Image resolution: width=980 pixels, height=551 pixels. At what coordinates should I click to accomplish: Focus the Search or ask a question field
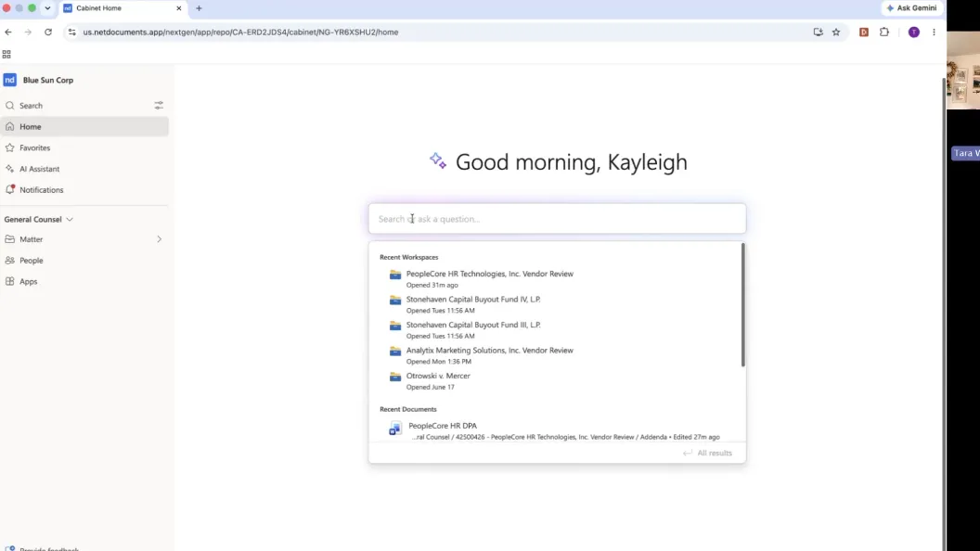[557, 219]
